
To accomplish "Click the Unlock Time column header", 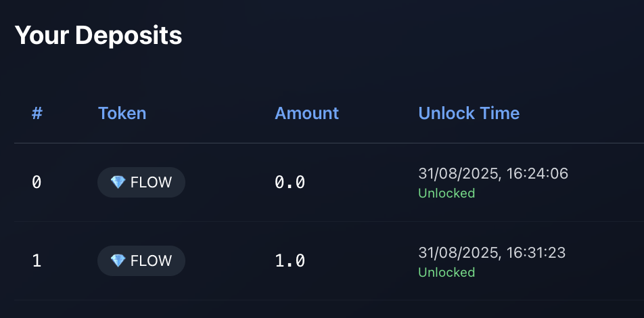I will pos(469,113).
